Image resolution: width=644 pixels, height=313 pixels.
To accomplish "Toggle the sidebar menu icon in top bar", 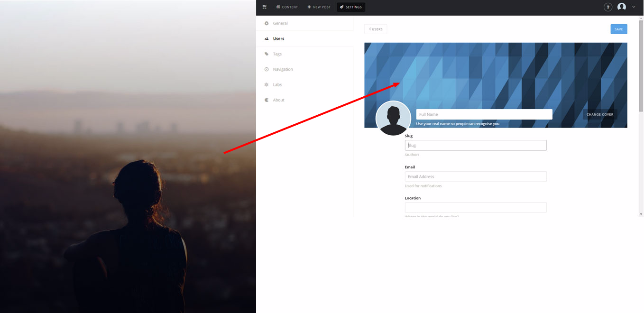I will [x=265, y=7].
